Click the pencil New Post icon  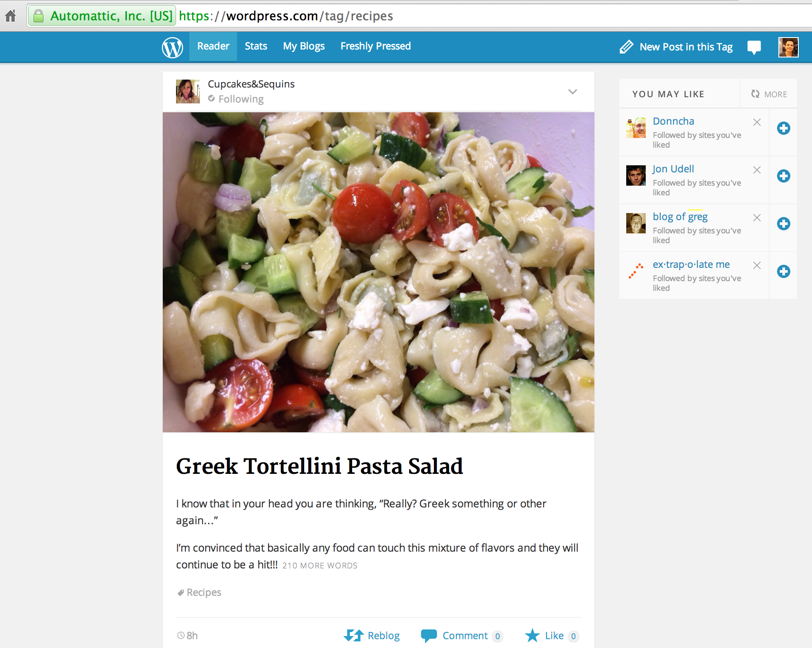pyautogui.click(x=626, y=47)
